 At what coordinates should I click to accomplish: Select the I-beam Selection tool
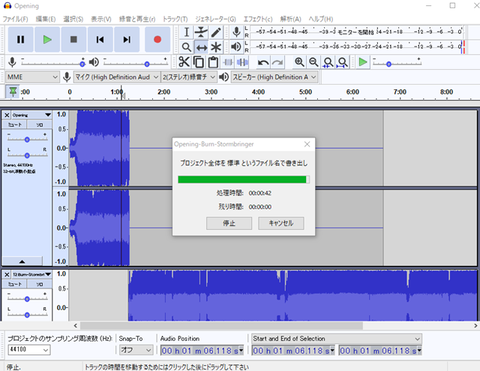(187, 32)
